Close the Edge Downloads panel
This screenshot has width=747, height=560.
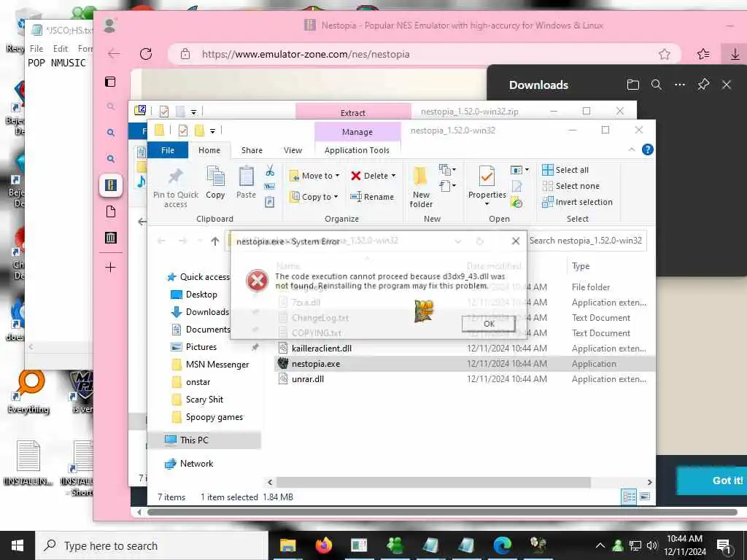(x=727, y=85)
